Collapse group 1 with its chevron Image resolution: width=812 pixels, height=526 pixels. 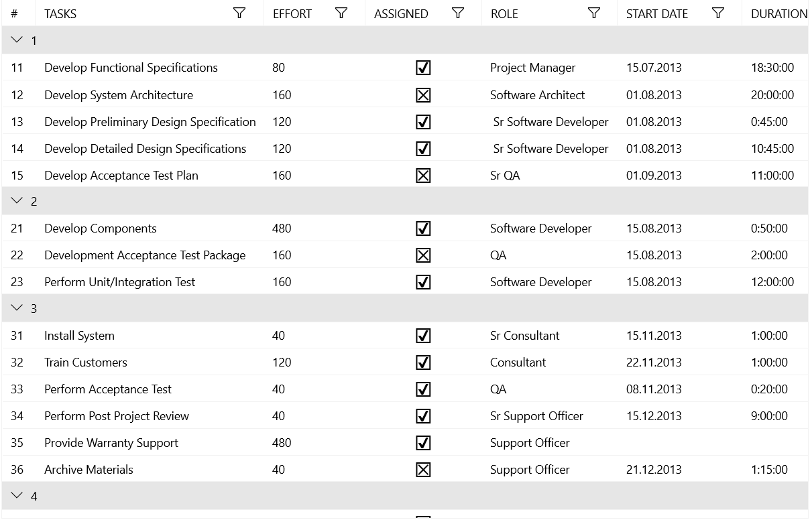pyautogui.click(x=17, y=40)
